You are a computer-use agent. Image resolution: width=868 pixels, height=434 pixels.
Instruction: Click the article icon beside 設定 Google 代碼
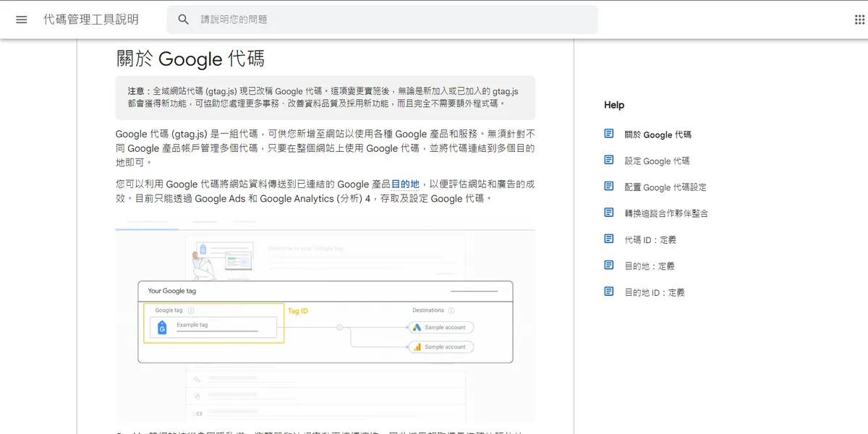pyautogui.click(x=609, y=160)
